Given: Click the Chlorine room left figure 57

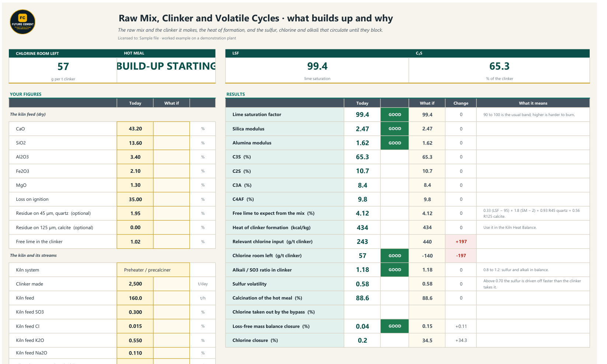Looking at the screenshot, I should 63,67.
